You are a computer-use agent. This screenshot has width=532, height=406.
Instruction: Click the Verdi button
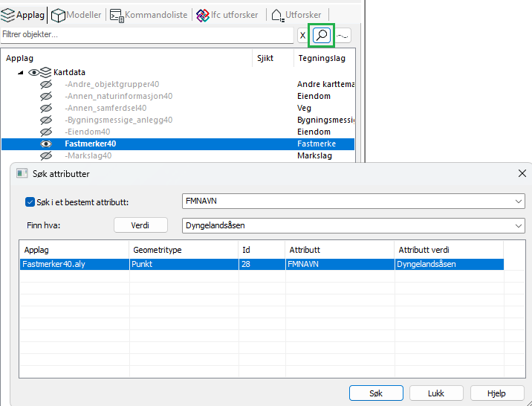[140, 225]
